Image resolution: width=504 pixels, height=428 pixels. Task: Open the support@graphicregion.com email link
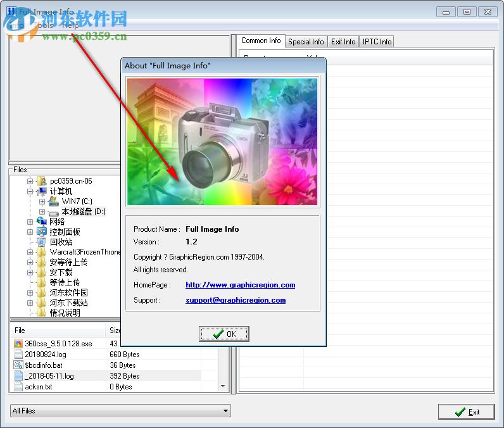[236, 300]
